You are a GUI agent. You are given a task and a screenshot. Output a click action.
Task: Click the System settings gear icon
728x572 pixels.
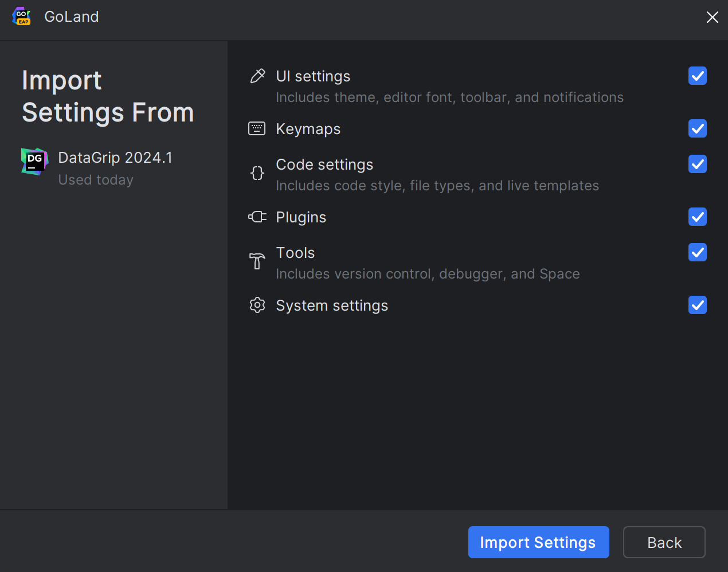click(x=257, y=305)
